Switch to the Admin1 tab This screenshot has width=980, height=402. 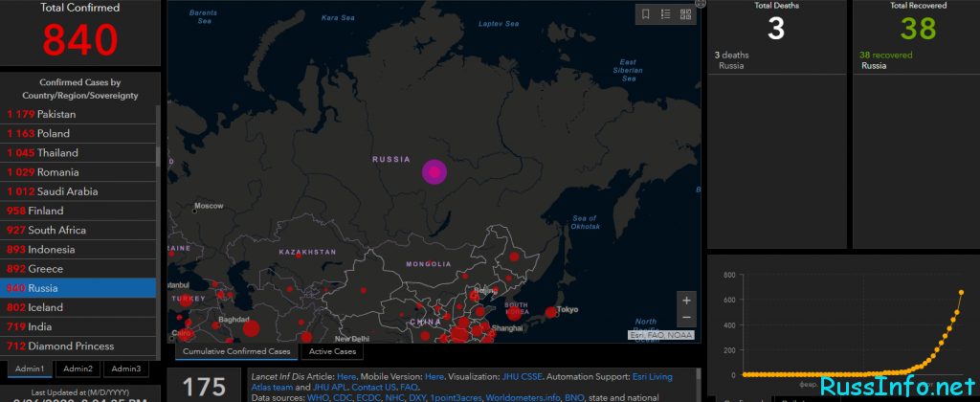click(30, 368)
